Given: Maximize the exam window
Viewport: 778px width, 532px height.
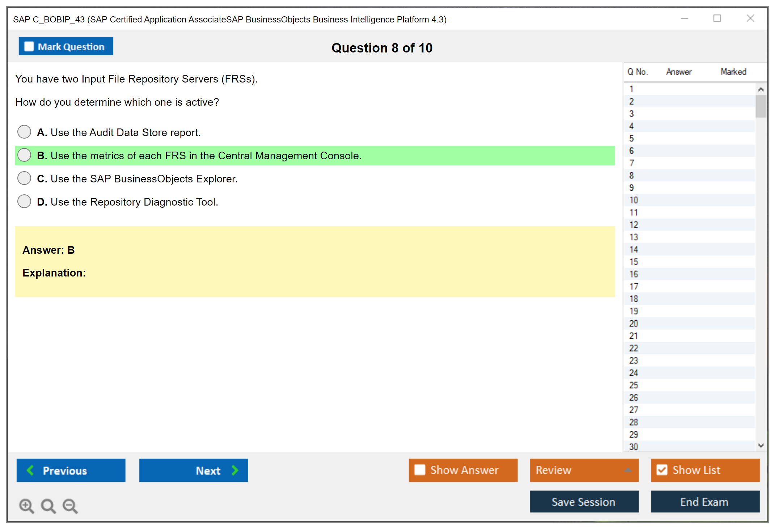Looking at the screenshot, I should point(717,18).
